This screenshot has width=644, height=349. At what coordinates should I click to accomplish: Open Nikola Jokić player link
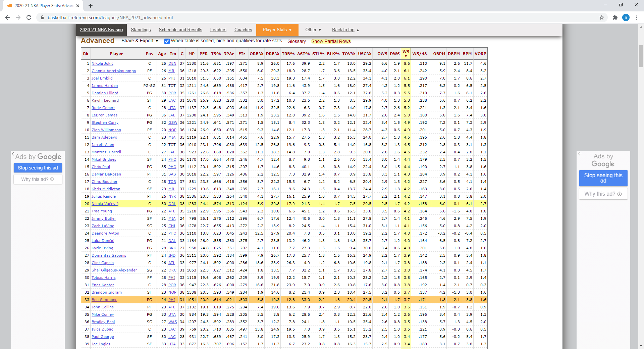(x=102, y=63)
